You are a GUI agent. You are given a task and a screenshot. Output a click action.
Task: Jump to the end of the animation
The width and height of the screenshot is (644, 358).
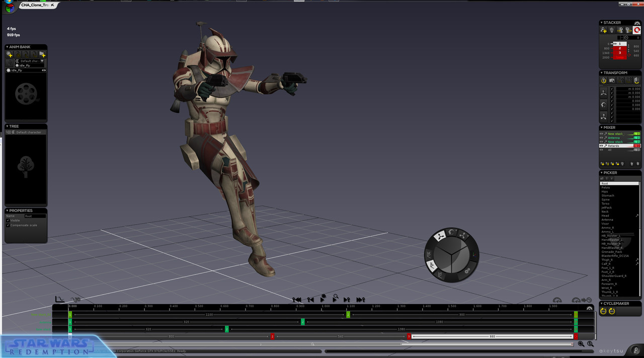(360, 300)
